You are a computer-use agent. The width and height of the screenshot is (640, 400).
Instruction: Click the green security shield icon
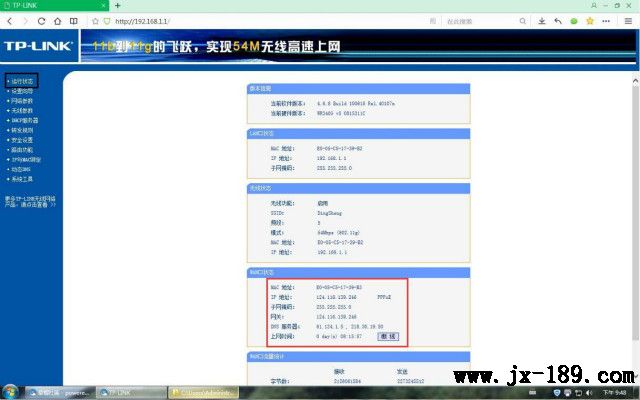107,21
